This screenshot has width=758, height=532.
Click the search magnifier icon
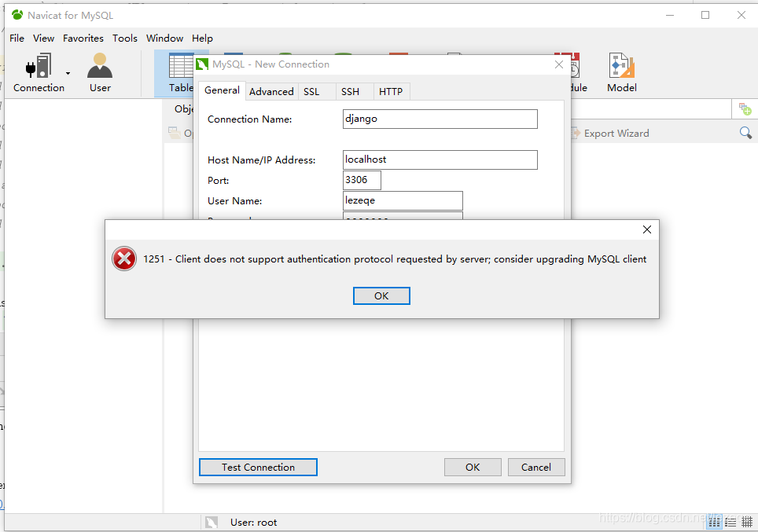(745, 133)
